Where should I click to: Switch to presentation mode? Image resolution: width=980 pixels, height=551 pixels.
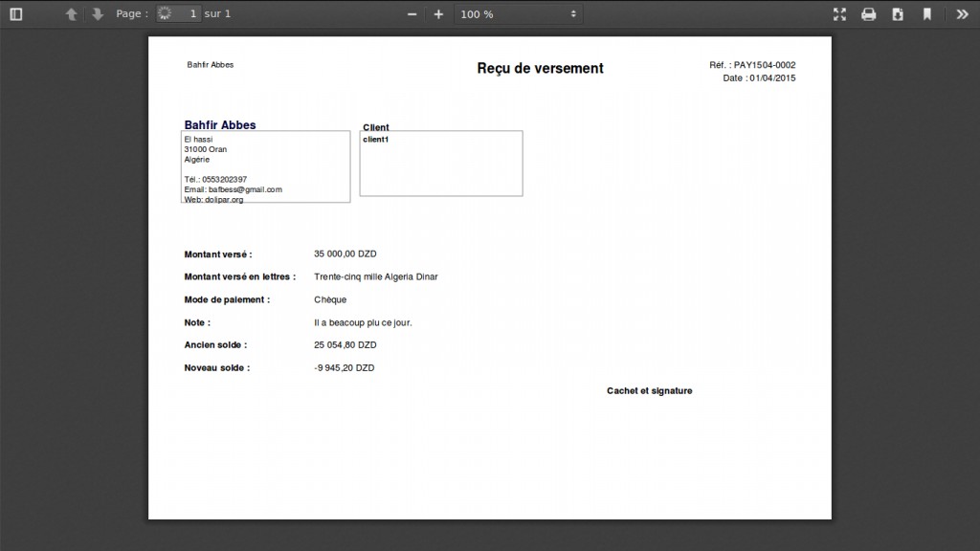(x=839, y=14)
